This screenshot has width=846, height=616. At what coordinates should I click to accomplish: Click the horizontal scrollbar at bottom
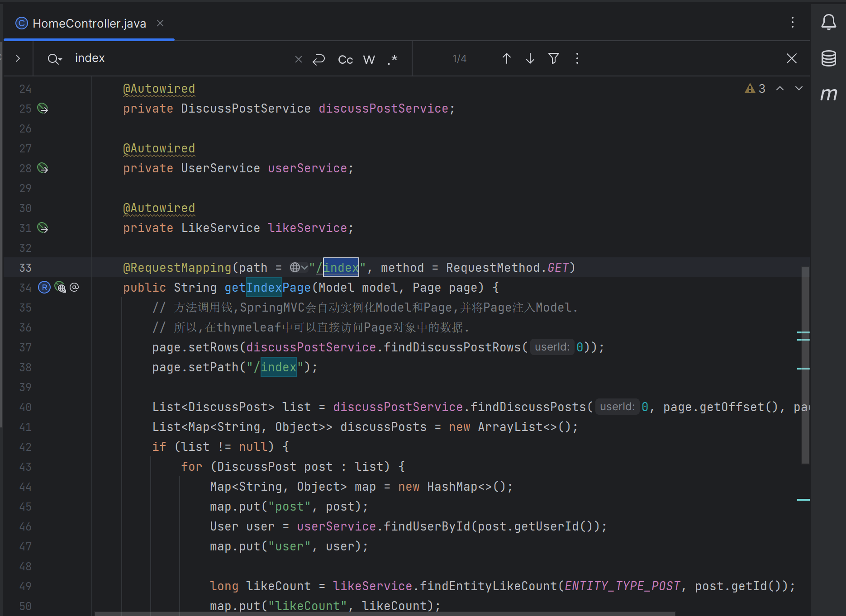coord(385,614)
